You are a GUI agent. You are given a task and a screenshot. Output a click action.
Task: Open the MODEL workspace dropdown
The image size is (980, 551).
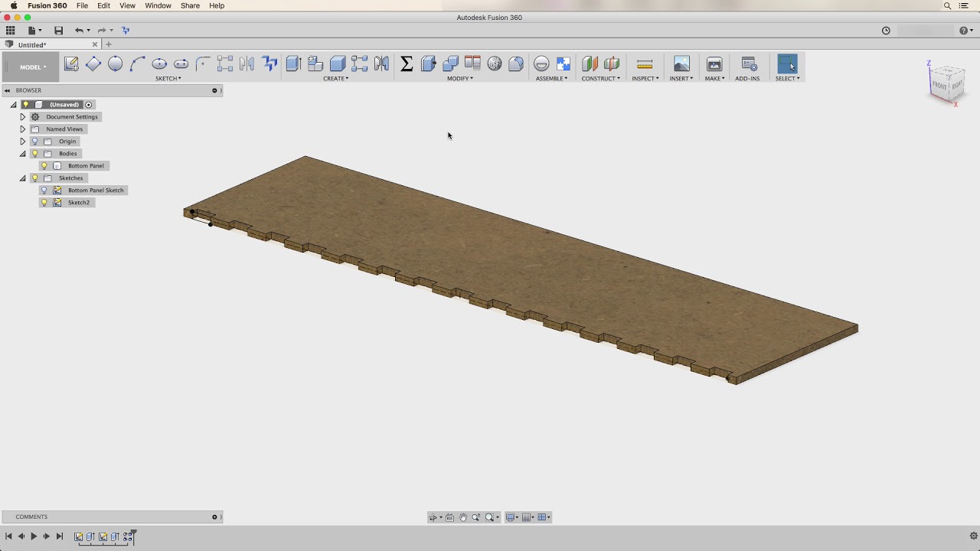31,67
